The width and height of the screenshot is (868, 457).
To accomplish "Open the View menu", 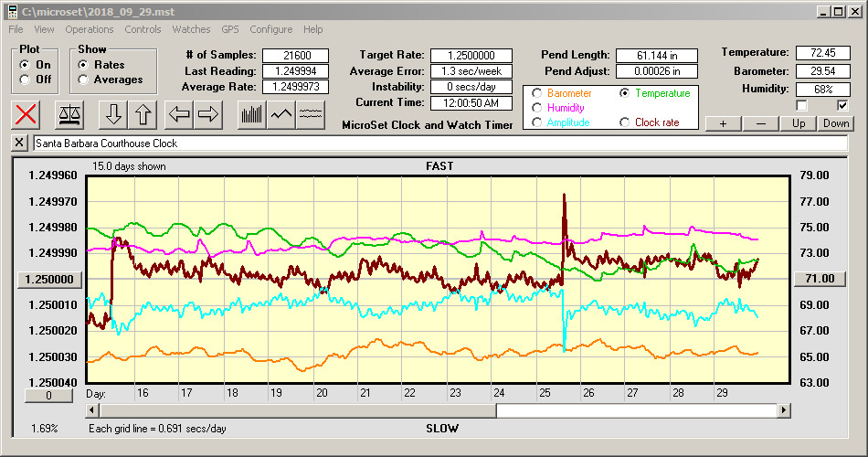I will tap(44, 29).
